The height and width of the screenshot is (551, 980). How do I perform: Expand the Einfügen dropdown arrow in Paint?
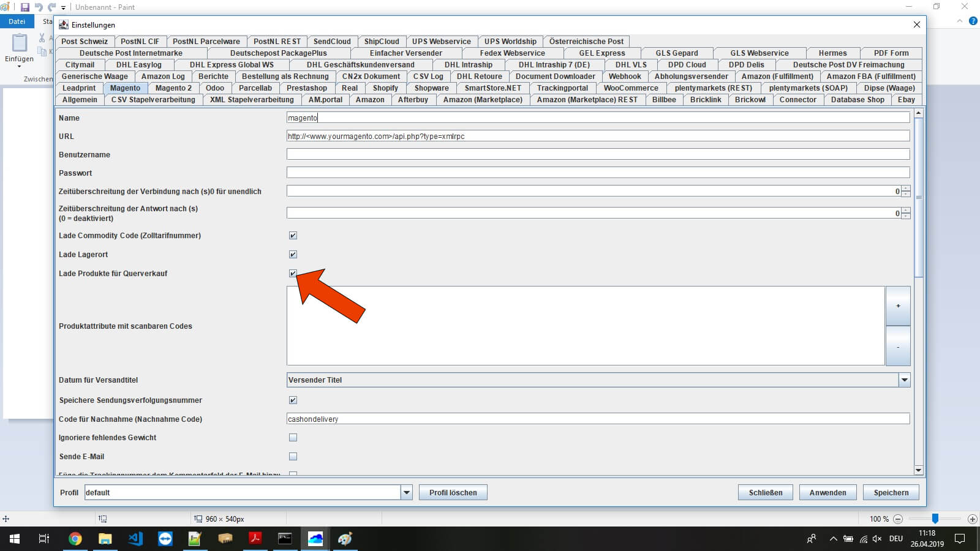pos(19,66)
